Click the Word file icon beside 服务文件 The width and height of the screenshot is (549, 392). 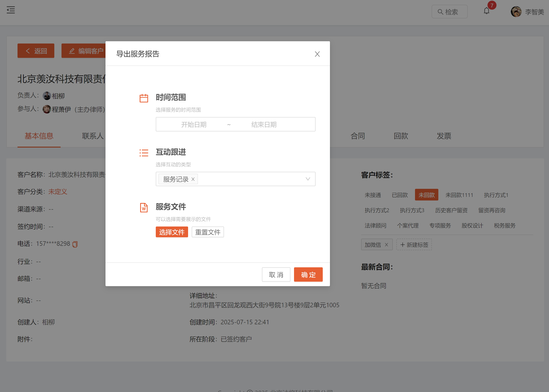click(144, 208)
